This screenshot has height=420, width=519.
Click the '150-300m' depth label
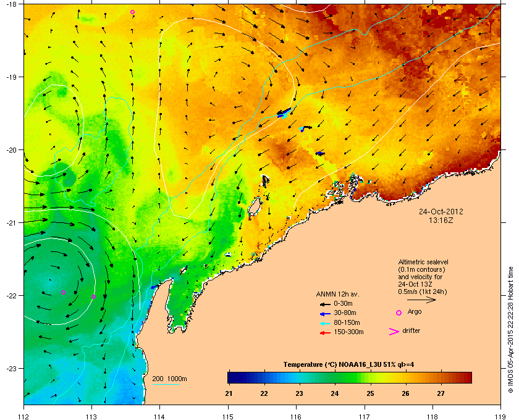click(348, 332)
